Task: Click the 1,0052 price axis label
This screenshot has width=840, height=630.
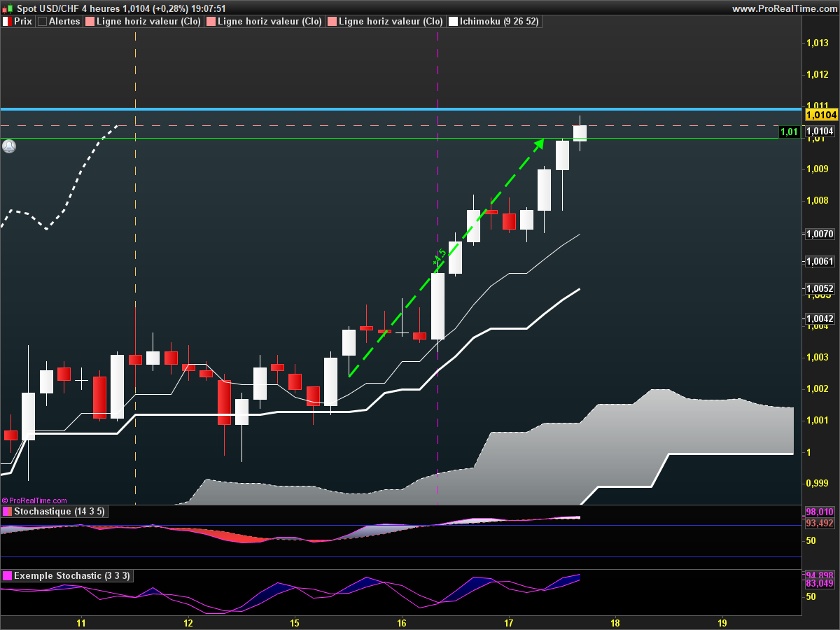Action: click(x=820, y=288)
